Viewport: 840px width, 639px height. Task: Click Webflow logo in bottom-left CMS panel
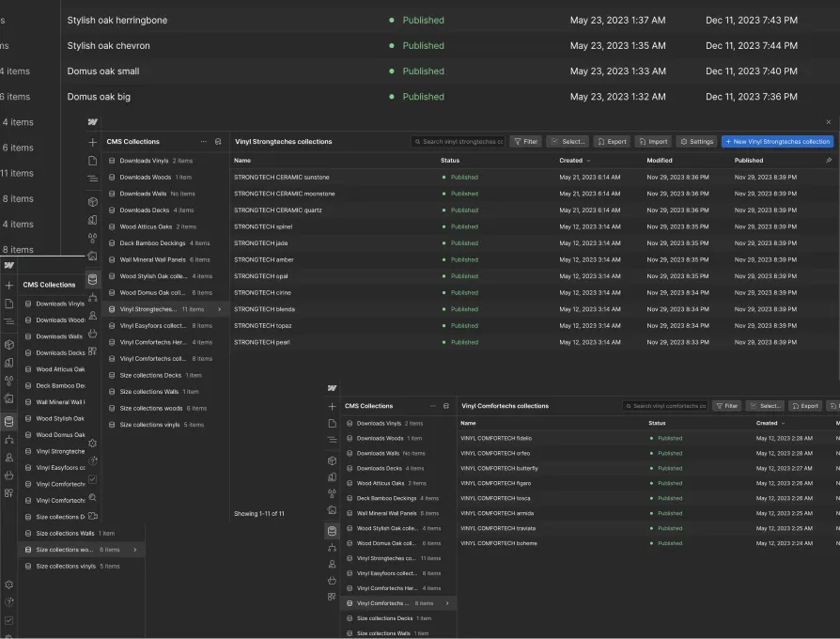[x=9, y=265]
